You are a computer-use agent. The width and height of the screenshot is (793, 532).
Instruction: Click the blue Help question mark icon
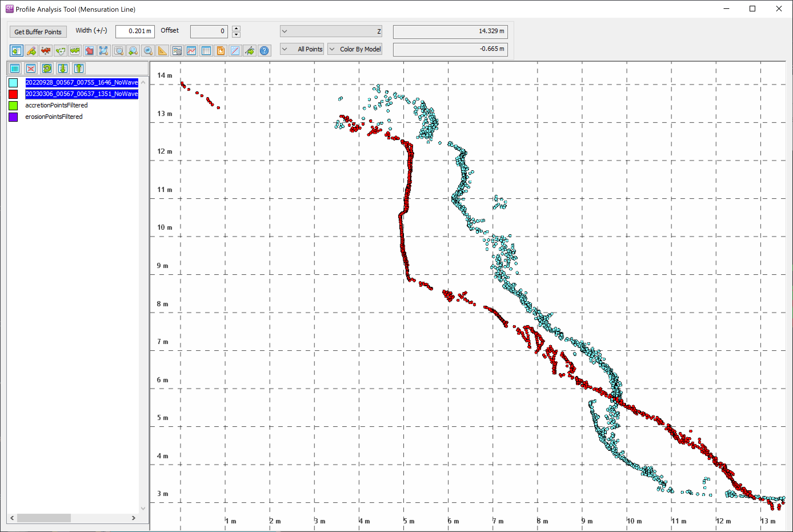coord(264,51)
